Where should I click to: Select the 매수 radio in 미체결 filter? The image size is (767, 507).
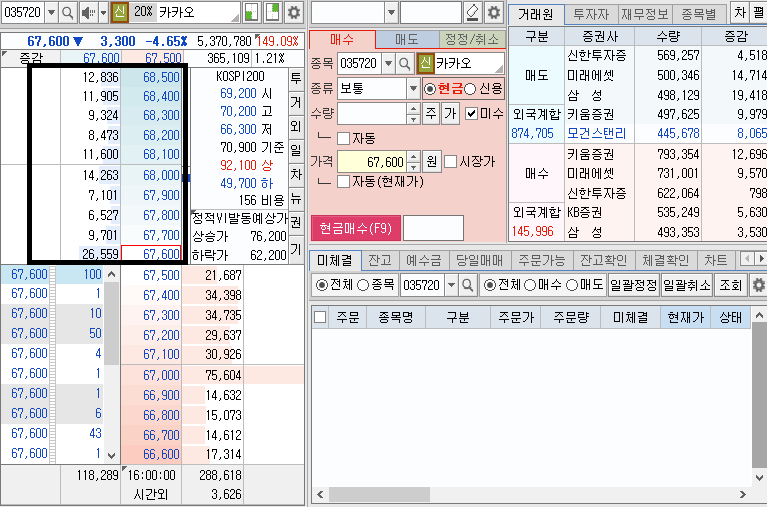point(530,285)
